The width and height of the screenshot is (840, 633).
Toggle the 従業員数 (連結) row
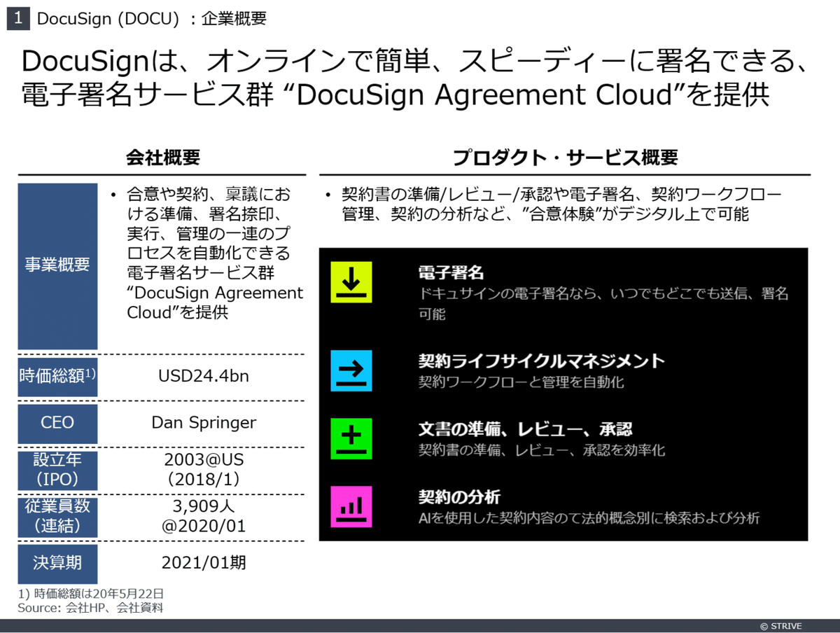(x=57, y=517)
